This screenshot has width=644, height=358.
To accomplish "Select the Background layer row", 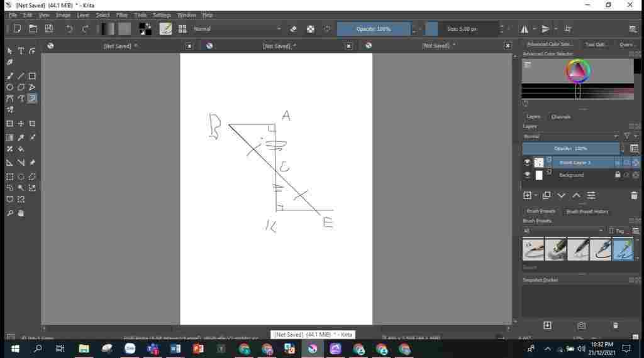I will point(580,175).
